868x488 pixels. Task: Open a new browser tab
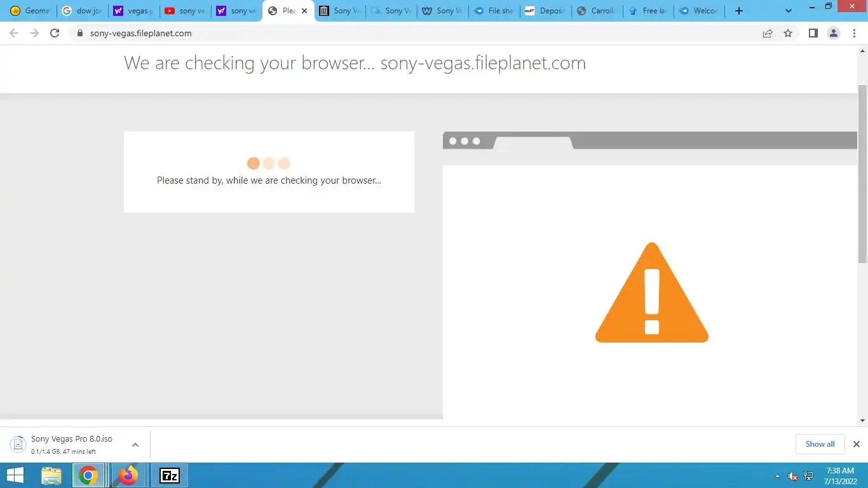(738, 11)
